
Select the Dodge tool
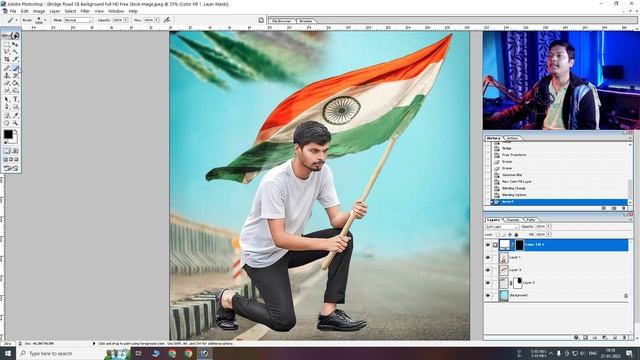point(15,91)
